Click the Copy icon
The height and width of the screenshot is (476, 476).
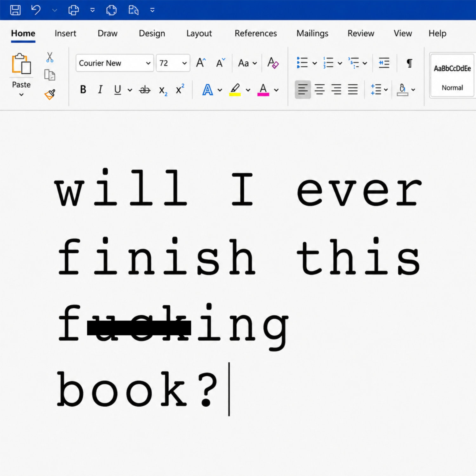(50, 75)
